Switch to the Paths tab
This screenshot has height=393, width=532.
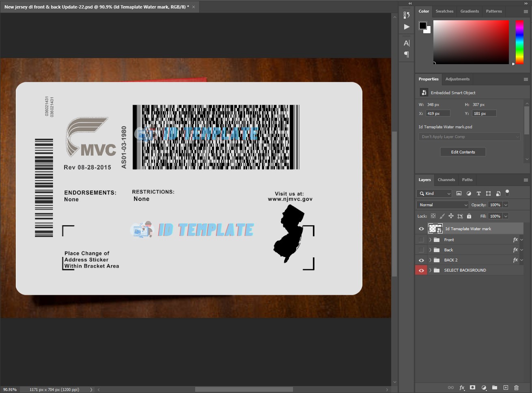pos(467,180)
